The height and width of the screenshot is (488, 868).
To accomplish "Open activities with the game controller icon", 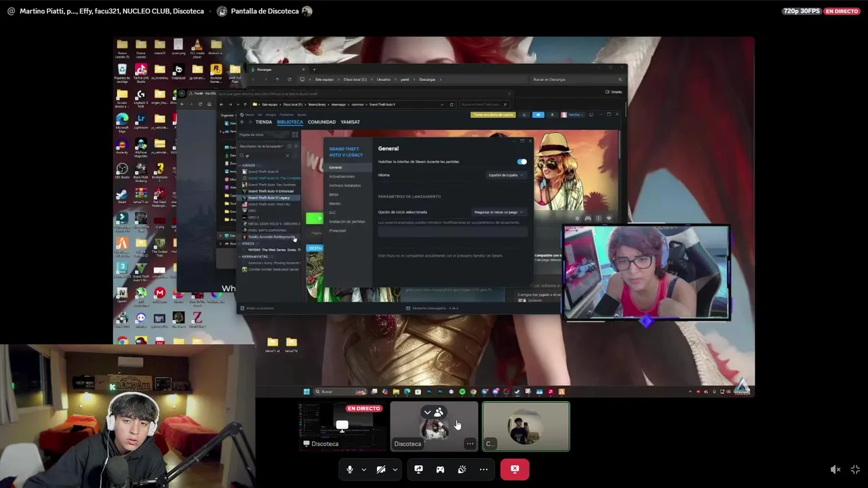I will click(x=440, y=469).
